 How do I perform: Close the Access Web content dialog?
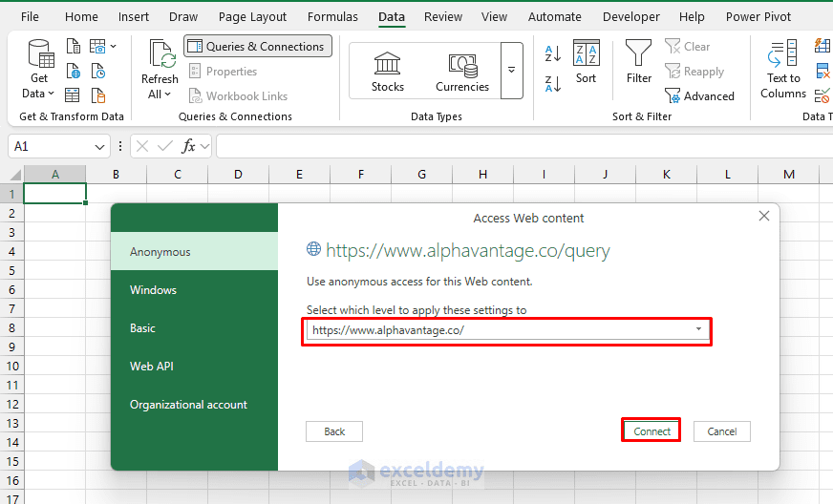tap(764, 216)
